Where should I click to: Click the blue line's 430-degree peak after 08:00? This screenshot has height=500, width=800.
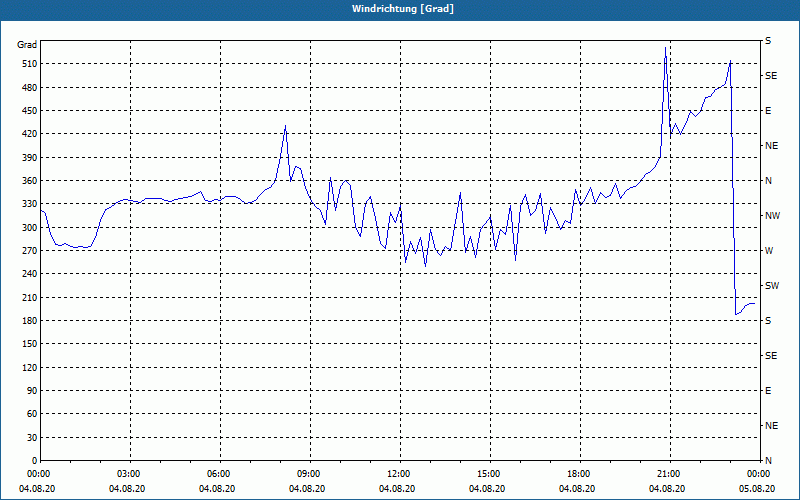click(x=285, y=125)
